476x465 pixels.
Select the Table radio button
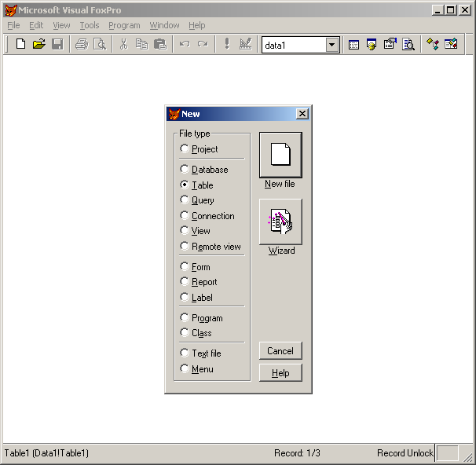pyautogui.click(x=185, y=185)
